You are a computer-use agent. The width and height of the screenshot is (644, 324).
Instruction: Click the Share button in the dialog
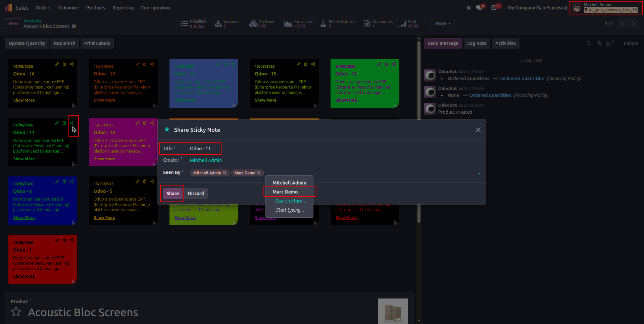(172, 194)
